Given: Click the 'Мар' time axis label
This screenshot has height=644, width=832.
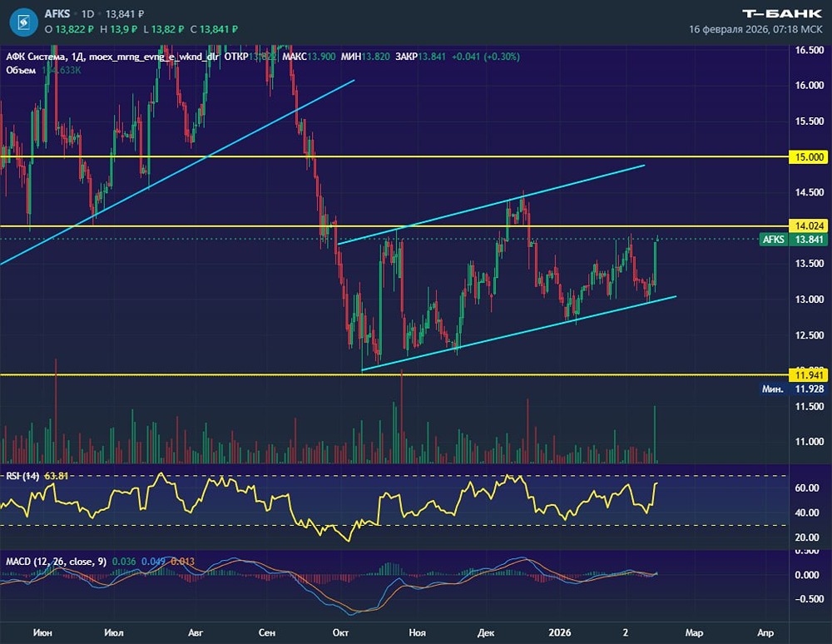Looking at the screenshot, I should click(x=694, y=632).
